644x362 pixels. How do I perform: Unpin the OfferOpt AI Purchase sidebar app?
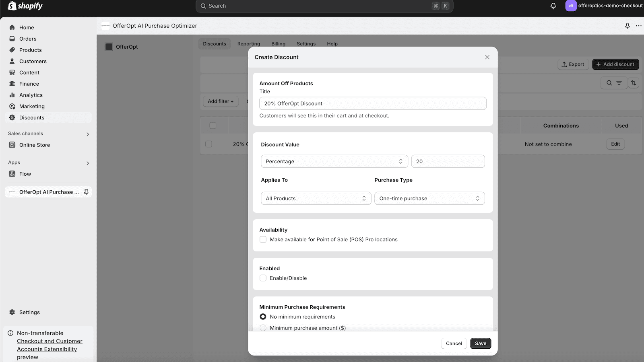[86, 192]
